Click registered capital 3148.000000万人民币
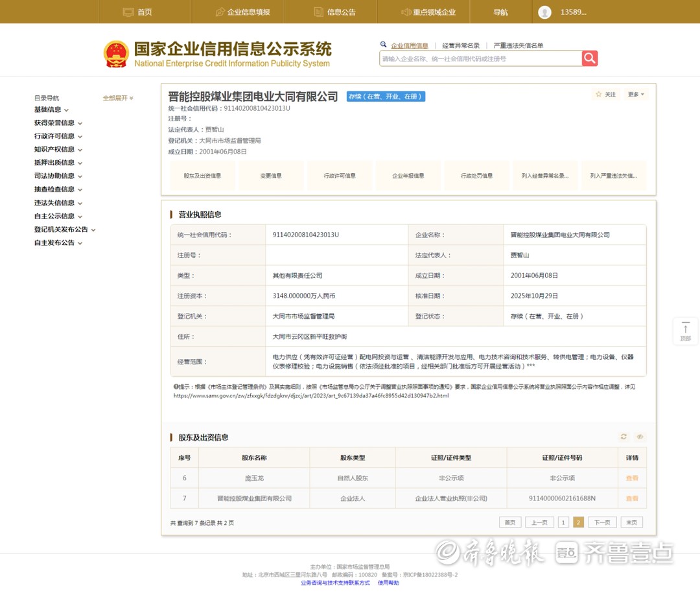 tap(304, 296)
